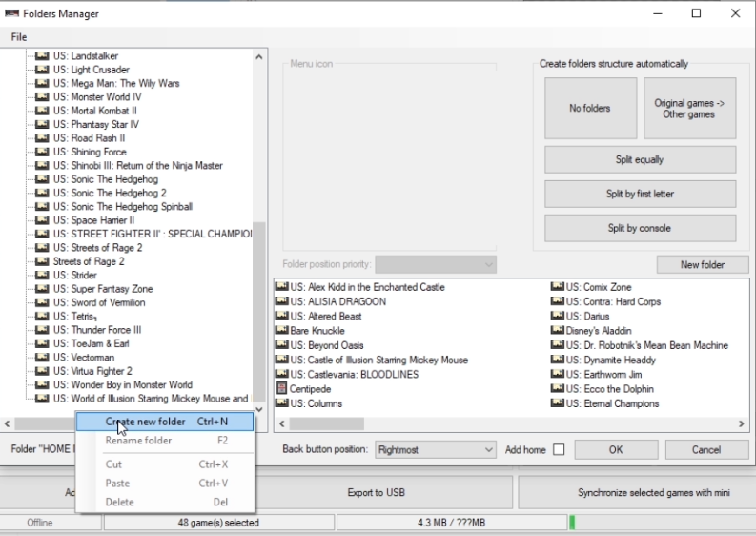Screen dimensions: 756x536
Task: Select icon next to US: Phantasy Star IV
Action: click(43, 125)
